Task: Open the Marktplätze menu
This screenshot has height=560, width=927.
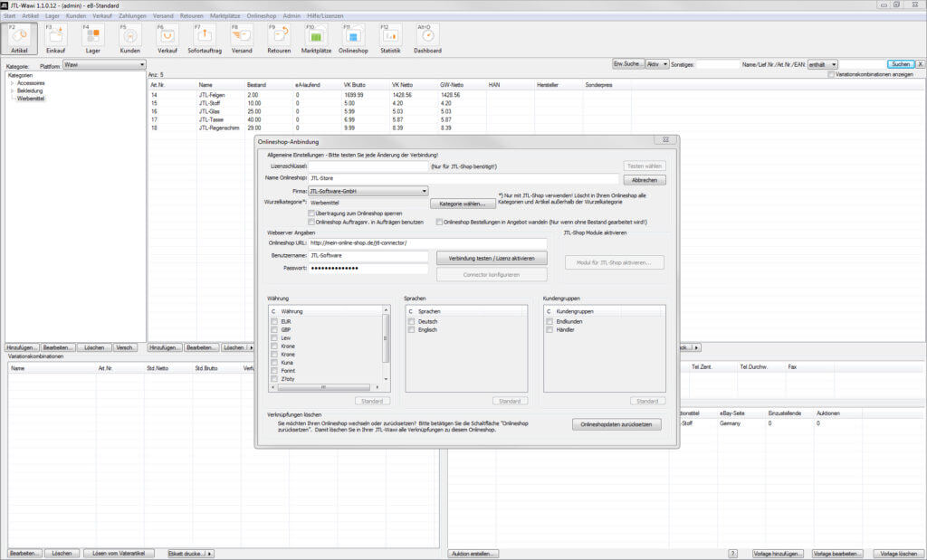Action: 225,16
